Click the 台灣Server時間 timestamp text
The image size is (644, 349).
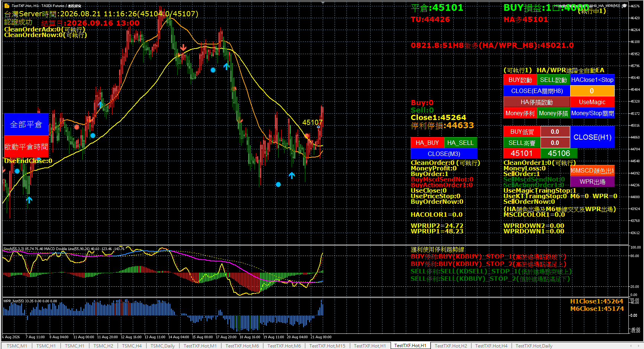click(x=101, y=14)
